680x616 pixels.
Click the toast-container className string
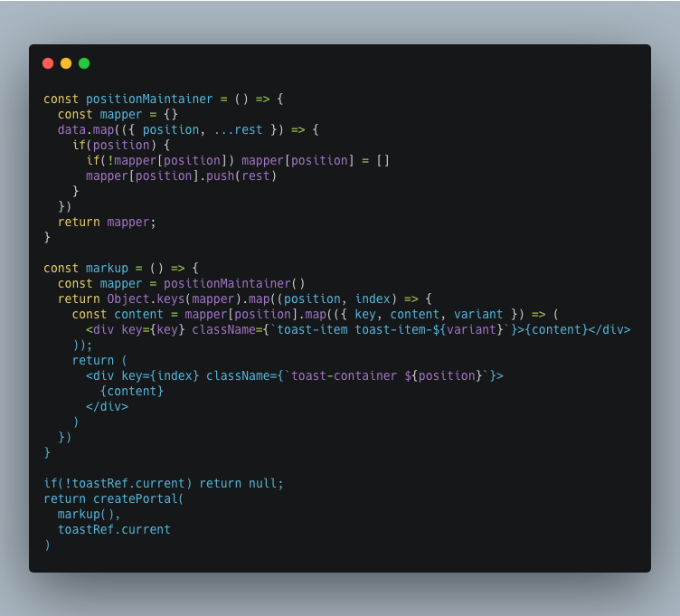click(x=386, y=375)
